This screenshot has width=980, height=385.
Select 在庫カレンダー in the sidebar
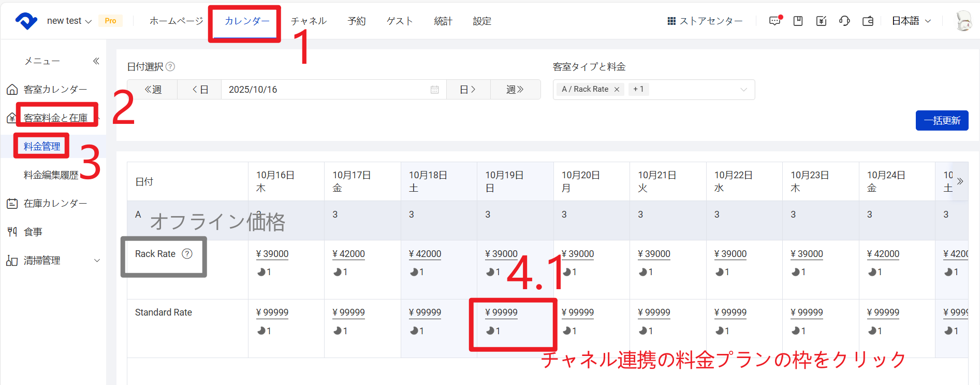tap(55, 204)
